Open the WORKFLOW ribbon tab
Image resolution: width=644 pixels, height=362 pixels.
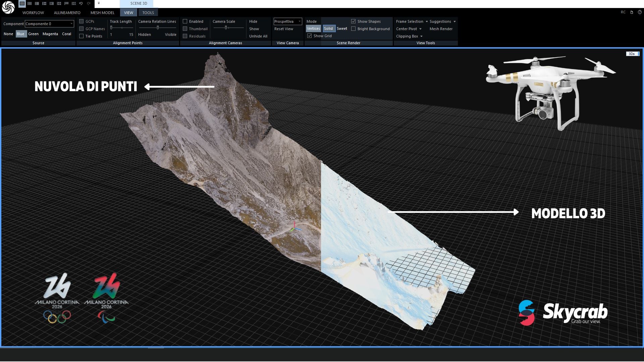[33, 13]
